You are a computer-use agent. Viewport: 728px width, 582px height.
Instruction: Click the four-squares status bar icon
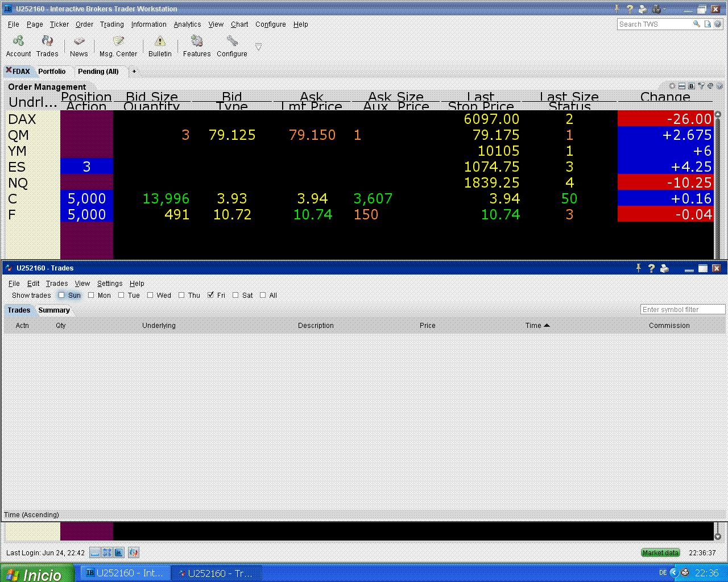[x=107, y=552]
